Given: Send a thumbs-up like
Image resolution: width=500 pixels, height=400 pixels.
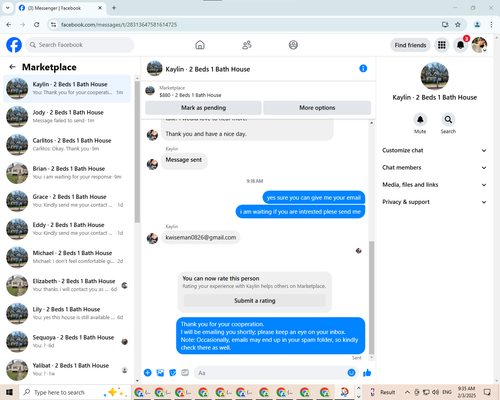Looking at the screenshot, I should [x=367, y=373].
